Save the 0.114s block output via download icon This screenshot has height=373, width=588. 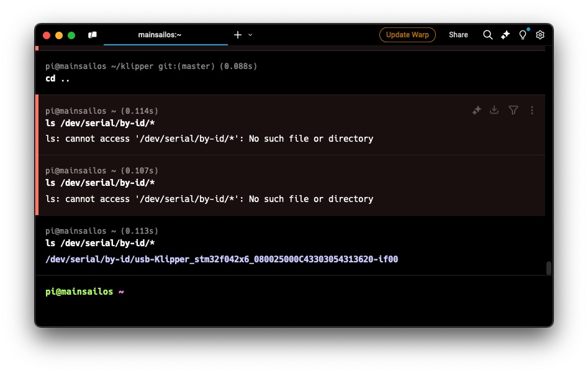(494, 109)
